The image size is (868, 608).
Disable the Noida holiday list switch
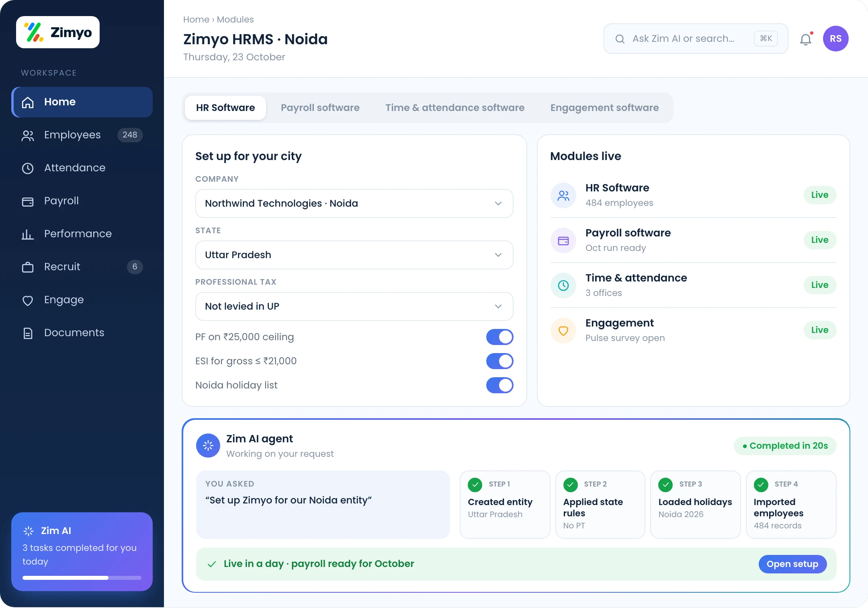[x=500, y=385]
